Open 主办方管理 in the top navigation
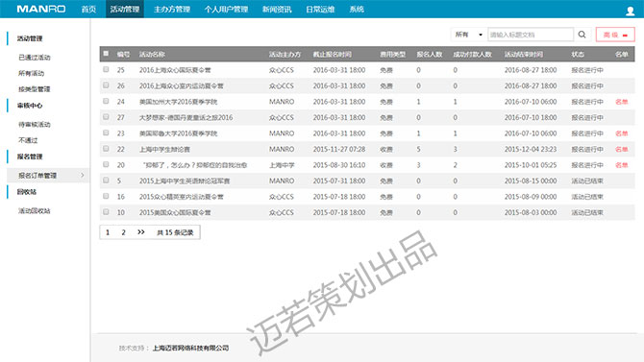 click(x=172, y=9)
